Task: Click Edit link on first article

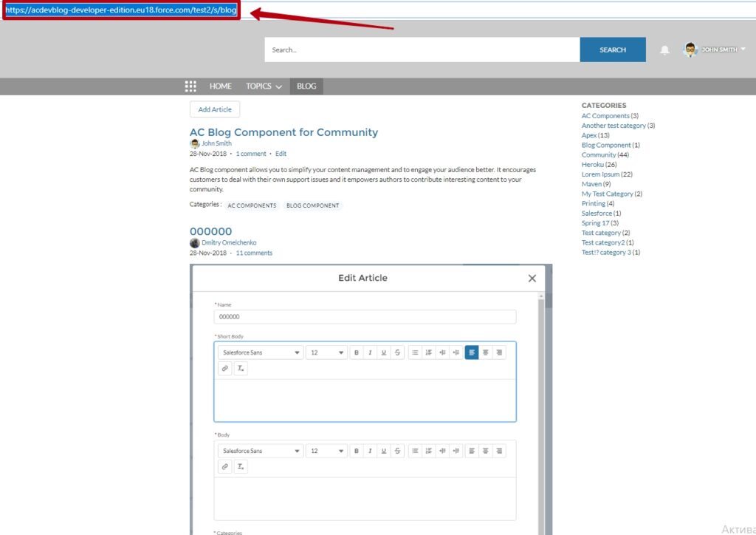Action: coord(281,154)
